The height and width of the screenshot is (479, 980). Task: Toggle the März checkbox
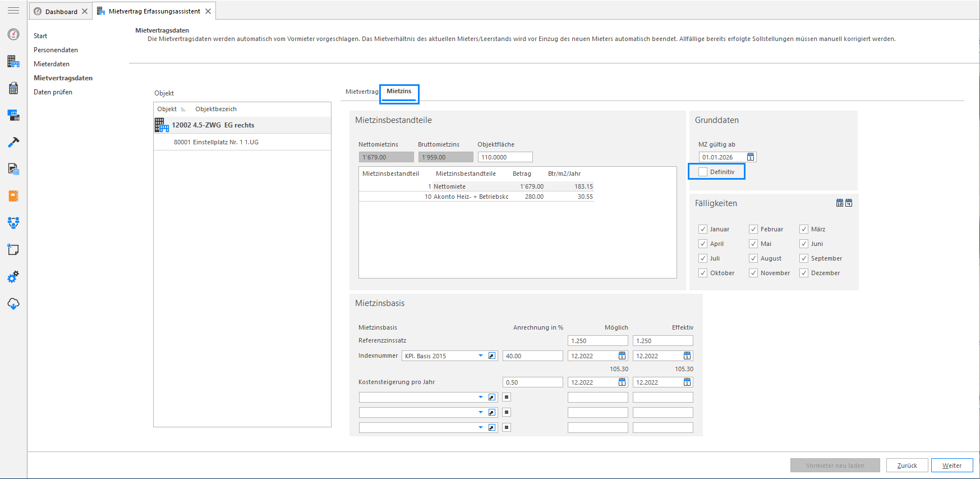[x=804, y=229]
